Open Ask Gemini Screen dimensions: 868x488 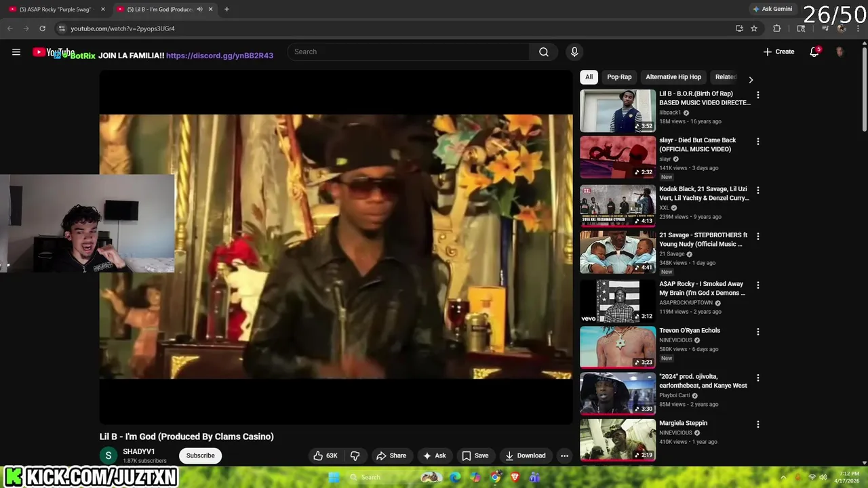coord(772,9)
